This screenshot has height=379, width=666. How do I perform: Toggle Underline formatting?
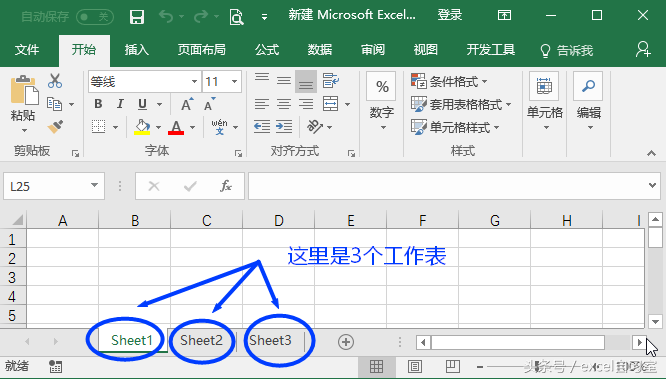coord(142,104)
